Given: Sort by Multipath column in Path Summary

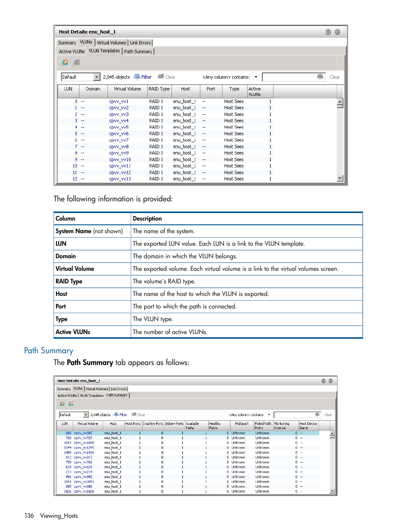Looking at the screenshot, I should (x=242, y=426).
